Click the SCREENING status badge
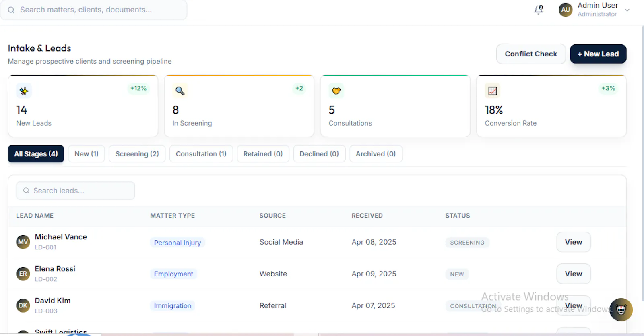This screenshot has height=336, width=644. (467, 243)
